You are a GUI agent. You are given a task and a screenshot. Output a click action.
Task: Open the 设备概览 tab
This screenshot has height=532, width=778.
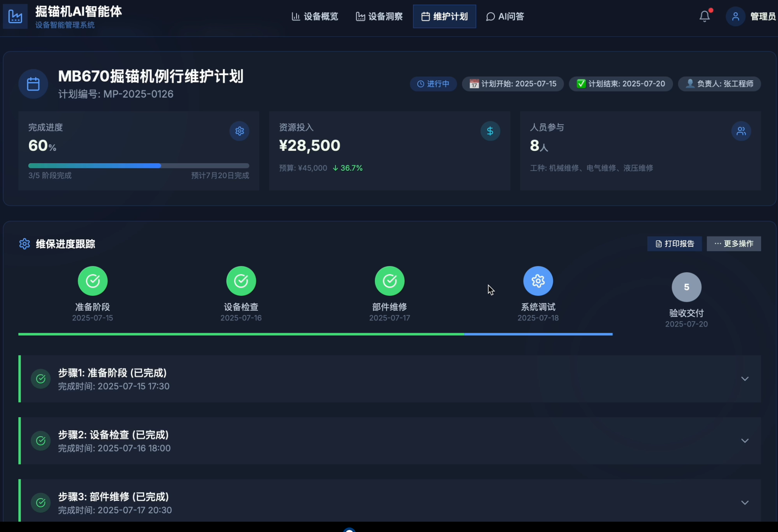(x=315, y=16)
